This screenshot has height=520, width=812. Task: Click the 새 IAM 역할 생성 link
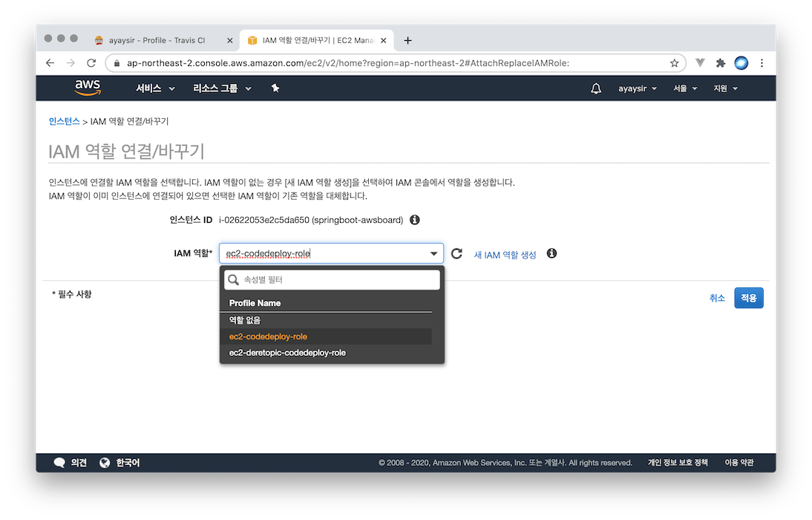(505, 255)
